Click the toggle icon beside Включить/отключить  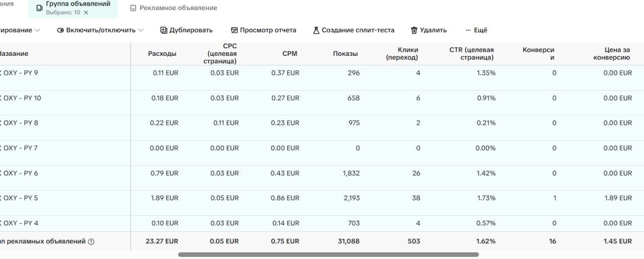click(x=60, y=30)
